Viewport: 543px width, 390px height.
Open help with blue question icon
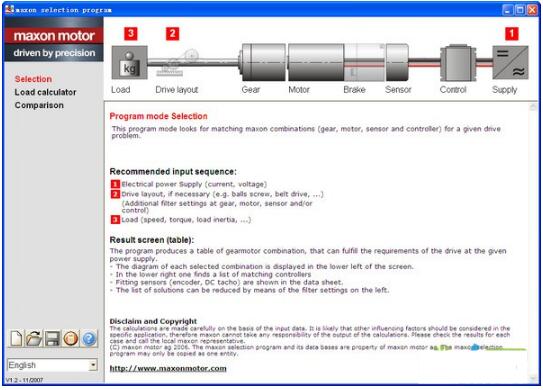tap(89, 338)
